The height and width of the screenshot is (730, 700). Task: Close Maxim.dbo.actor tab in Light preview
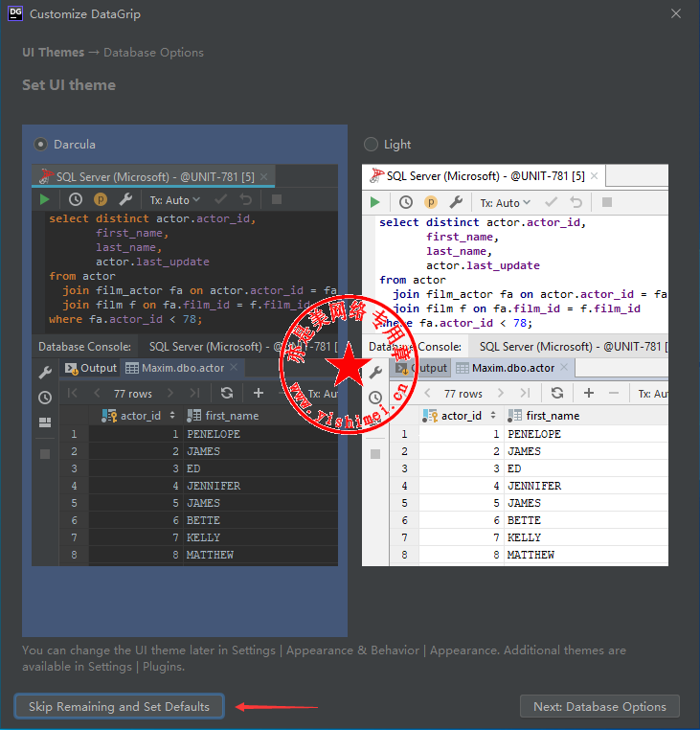(x=564, y=367)
